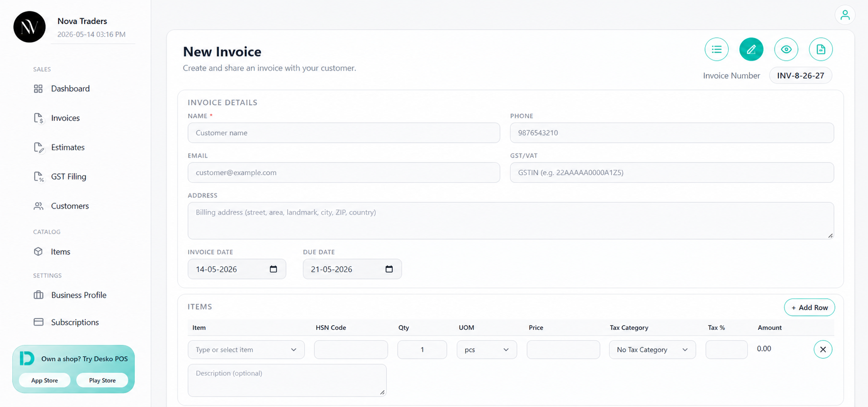Click the item Description optional textarea
This screenshot has height=407, width=868.
coord(287,380)
